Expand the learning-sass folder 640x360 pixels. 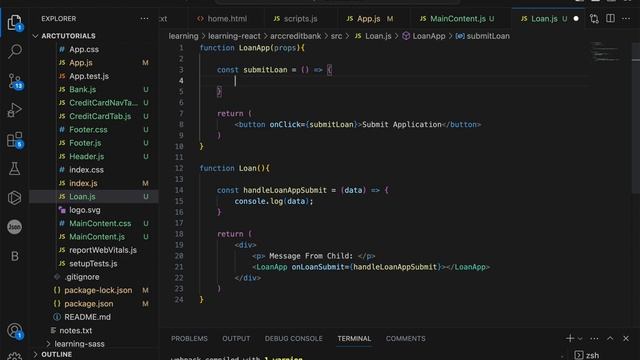(79, 344)
